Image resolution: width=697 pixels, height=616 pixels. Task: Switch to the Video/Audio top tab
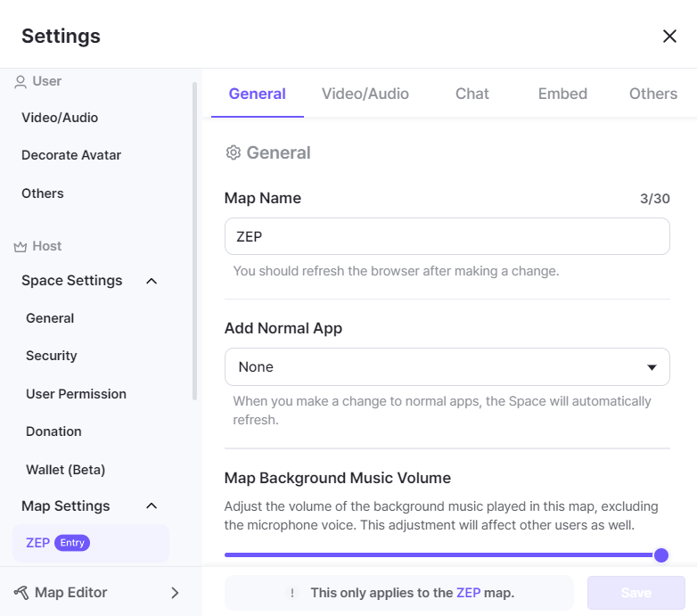pos(365,94)
